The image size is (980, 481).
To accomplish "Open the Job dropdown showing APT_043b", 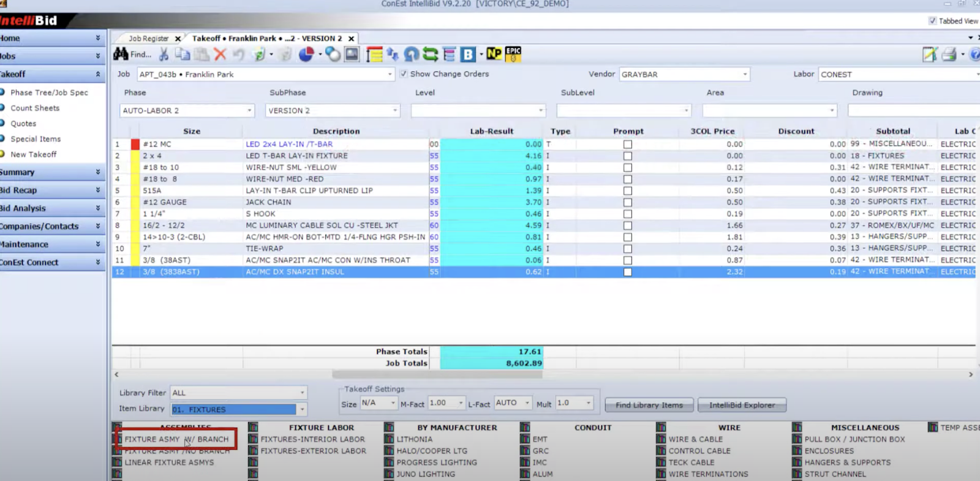I will pos(390,74).
